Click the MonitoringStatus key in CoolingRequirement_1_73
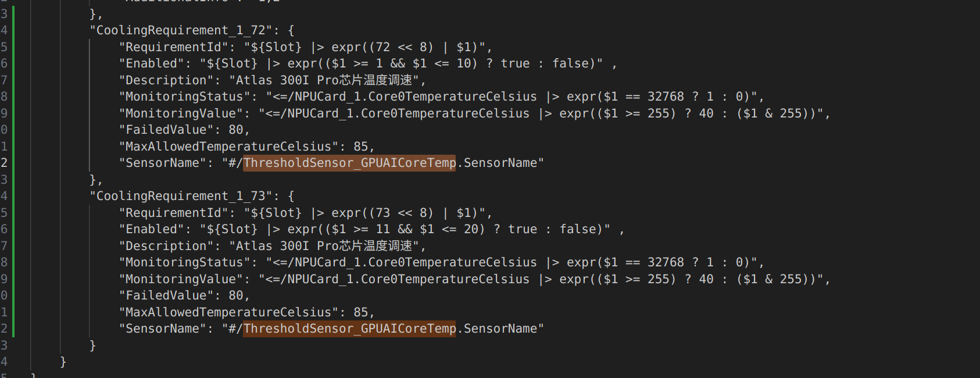980x378 pixels. [x=184, y=262]
